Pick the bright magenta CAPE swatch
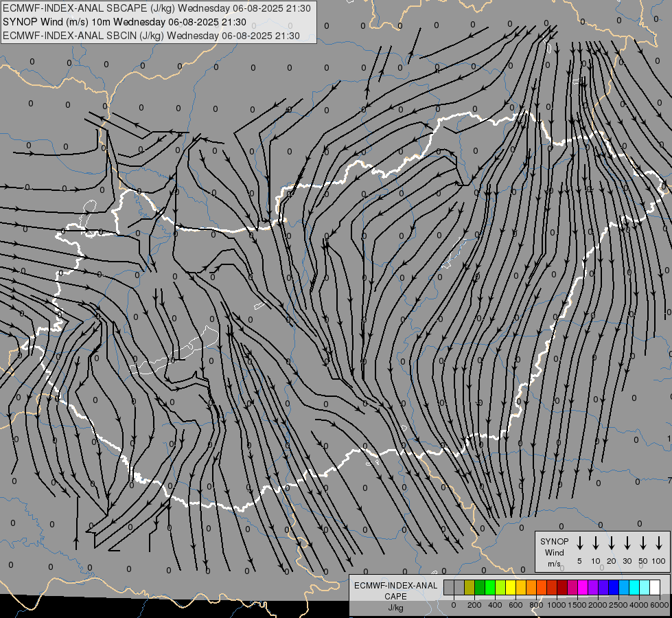This screenshot has height=618, width=672. (x=583, y=587)
